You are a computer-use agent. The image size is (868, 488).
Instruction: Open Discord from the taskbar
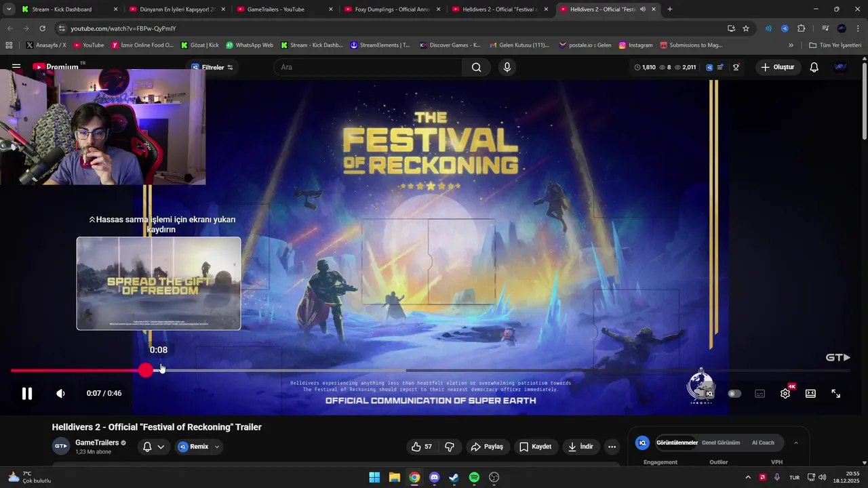[x=434, y=477]
